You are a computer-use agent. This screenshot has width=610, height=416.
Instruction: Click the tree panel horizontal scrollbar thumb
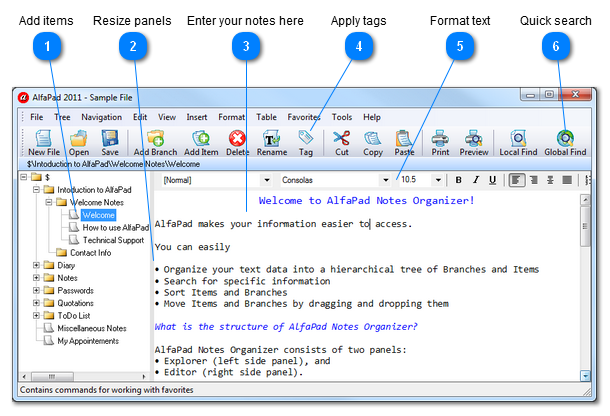coord(52,376)
